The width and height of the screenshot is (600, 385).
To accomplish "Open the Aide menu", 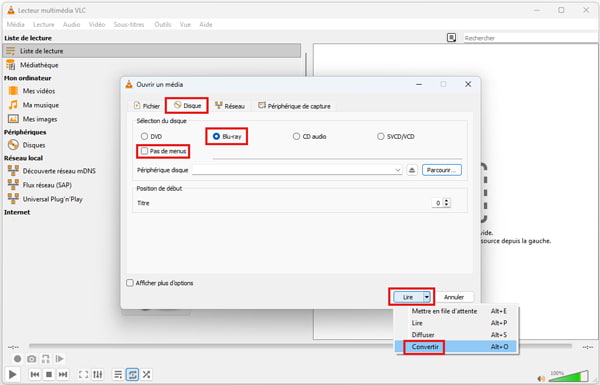I will 206,24.
